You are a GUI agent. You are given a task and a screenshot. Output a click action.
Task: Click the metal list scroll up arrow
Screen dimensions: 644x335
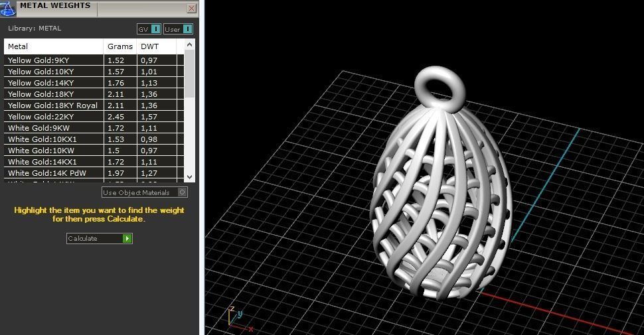click(189, 44)
